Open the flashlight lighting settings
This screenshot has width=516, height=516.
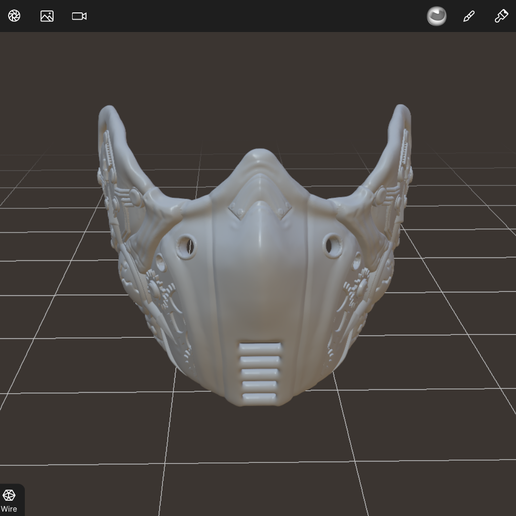pos(501,16)
